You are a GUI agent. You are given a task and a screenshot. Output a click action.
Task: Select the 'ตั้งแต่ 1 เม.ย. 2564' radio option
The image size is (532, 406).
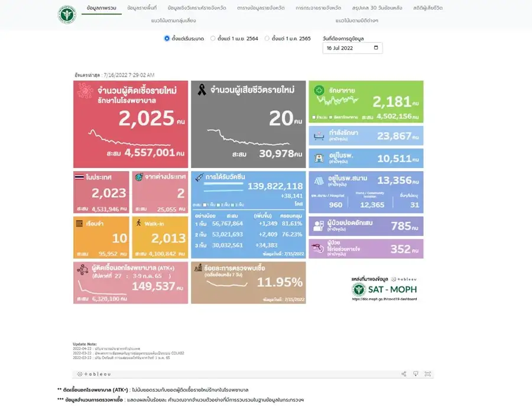[x=213, y=38]
